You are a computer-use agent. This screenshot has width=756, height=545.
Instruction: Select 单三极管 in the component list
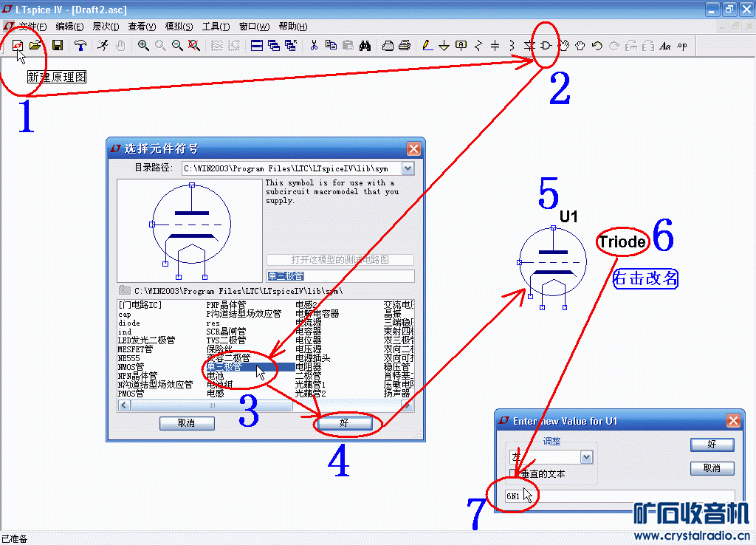click(224, 367)
